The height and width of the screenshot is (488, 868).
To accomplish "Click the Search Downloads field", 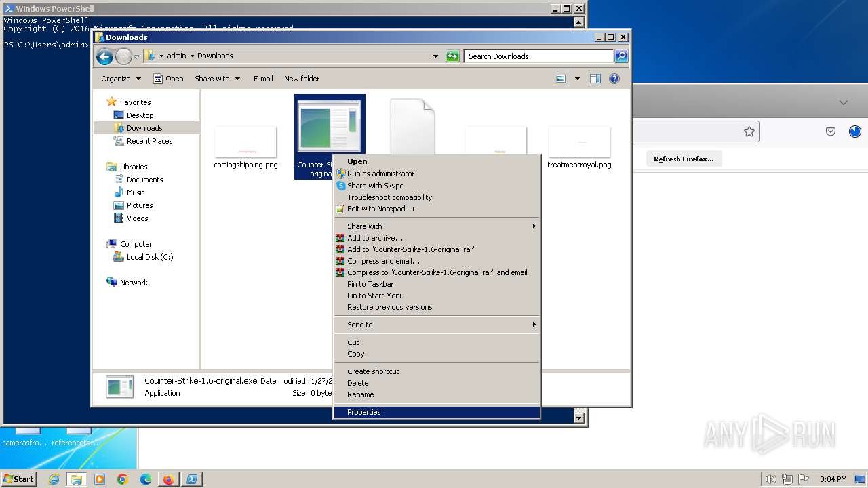I will tap(539, 56).
